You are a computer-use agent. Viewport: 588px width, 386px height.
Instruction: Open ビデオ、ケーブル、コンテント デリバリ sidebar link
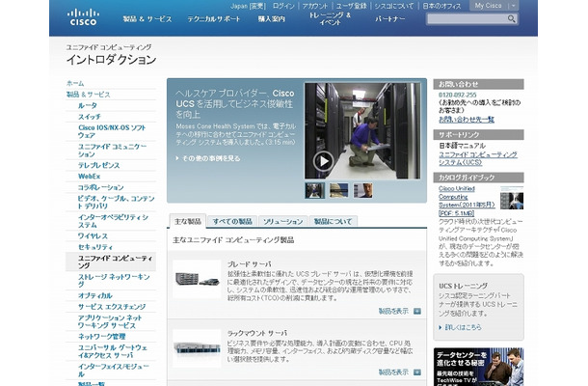(117, 202)
